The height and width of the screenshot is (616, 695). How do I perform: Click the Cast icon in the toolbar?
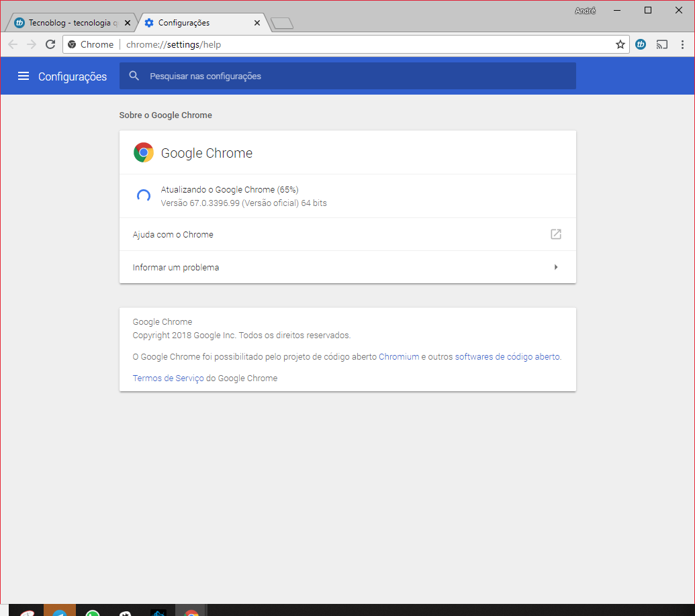661,44
